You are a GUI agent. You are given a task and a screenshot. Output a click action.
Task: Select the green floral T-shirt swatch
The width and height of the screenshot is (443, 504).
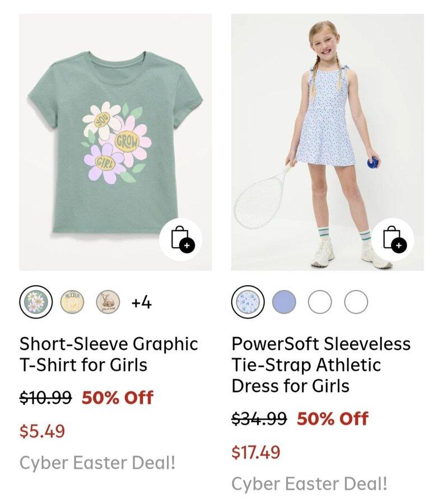pyautogui.click(x=36, y=302)
